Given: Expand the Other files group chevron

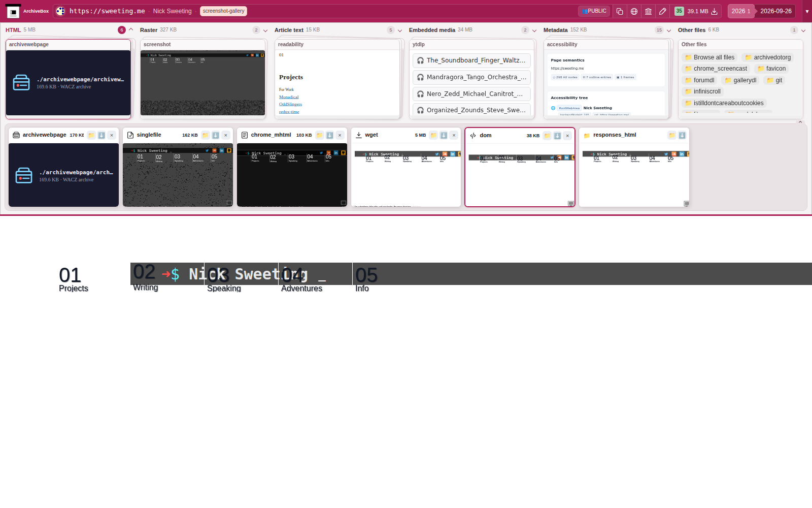Looking at the screenshot, I should coord(803,30).
